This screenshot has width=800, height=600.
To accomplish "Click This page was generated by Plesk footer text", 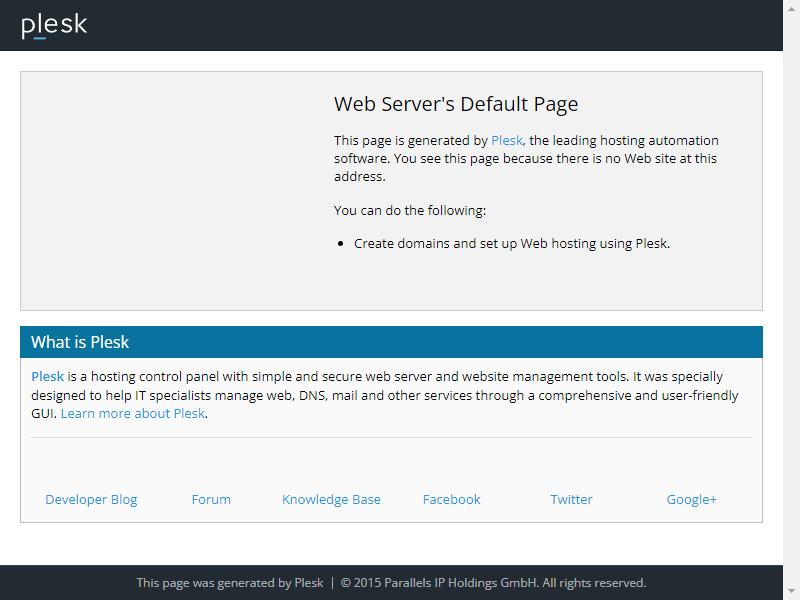I will point(230,583).
